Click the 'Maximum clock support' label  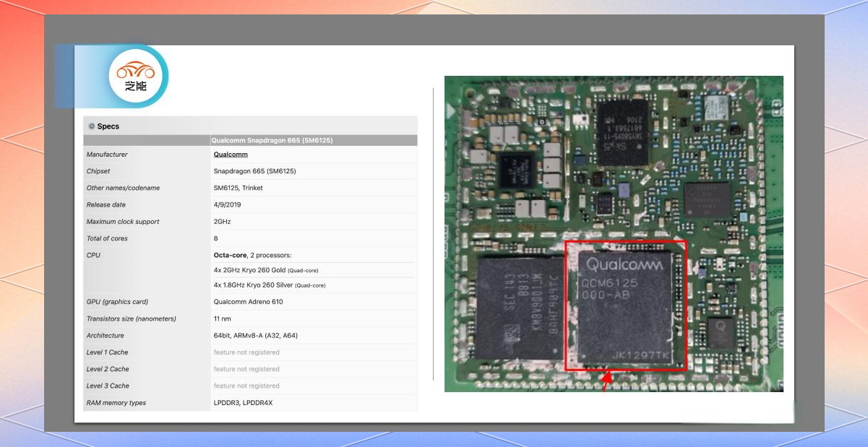123,222
